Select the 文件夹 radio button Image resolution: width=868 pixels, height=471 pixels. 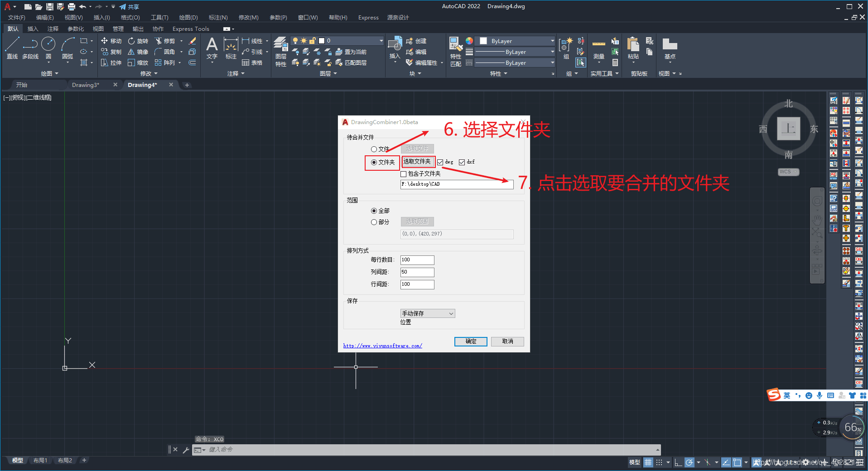(x=374, y=162)
